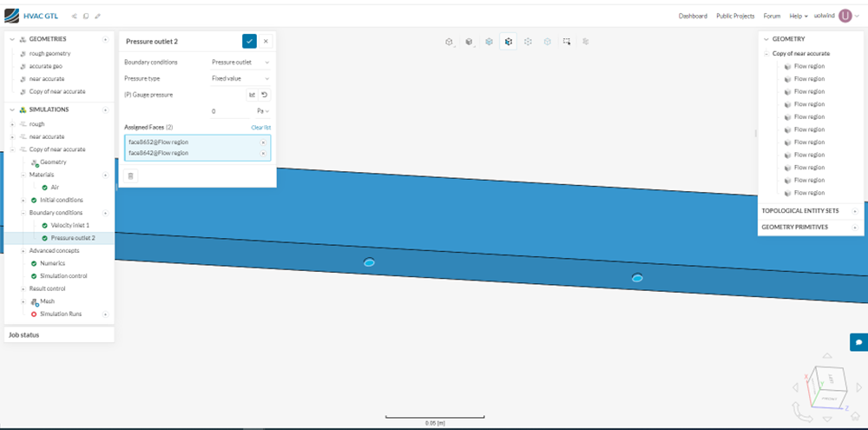Screen dimensions: 868x430
Task: Activate volume selection mode icon
Action: pos(490,42)
